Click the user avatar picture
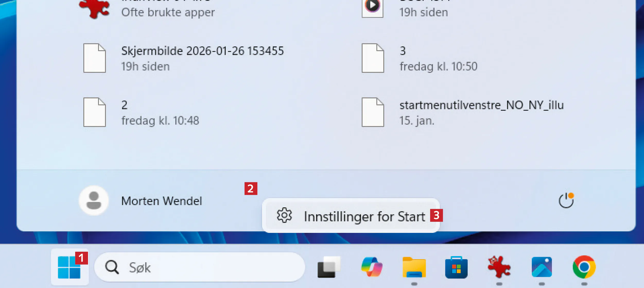This screenshot has width=644, height=288. click(x=94, y=200)
